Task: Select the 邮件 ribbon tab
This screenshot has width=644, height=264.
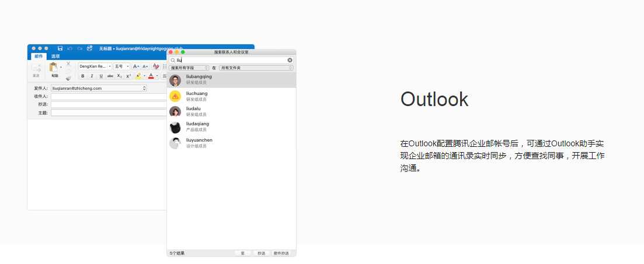Action: pyautogui.click(x=39, y=56)
